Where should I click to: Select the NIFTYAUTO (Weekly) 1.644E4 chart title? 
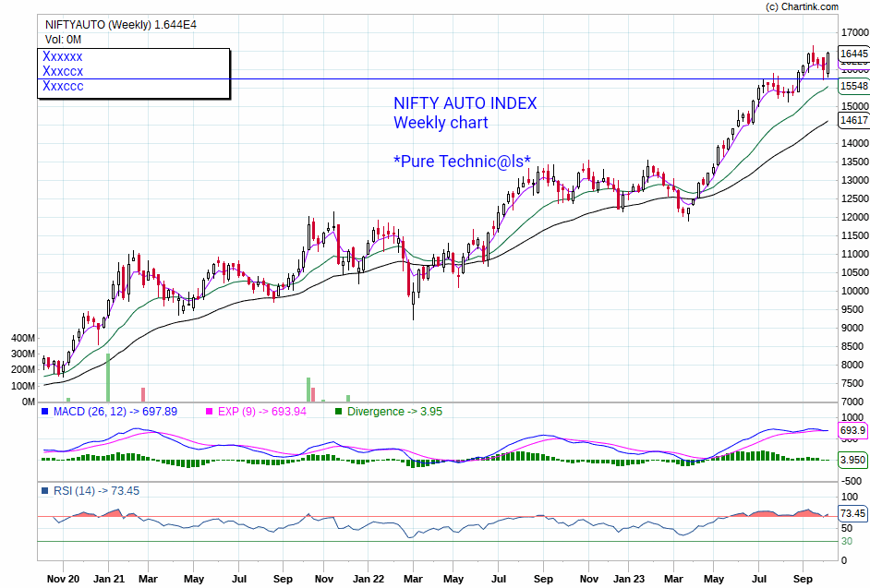click(x=120, y=25)
